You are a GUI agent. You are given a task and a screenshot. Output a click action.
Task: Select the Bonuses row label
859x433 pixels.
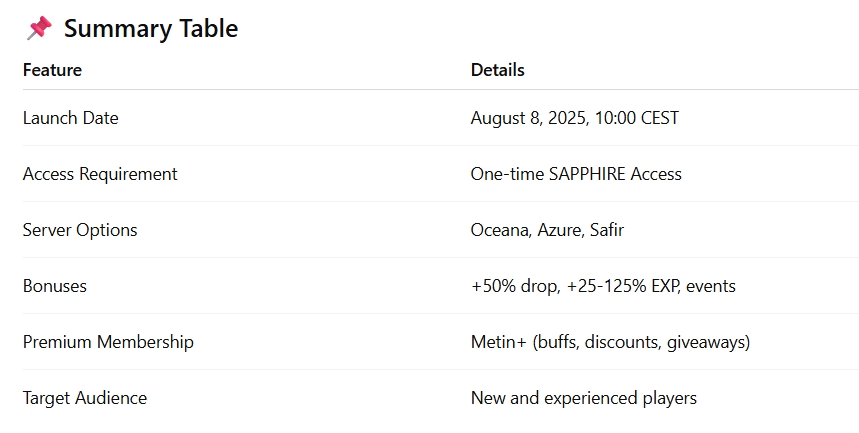click(55, 286)
